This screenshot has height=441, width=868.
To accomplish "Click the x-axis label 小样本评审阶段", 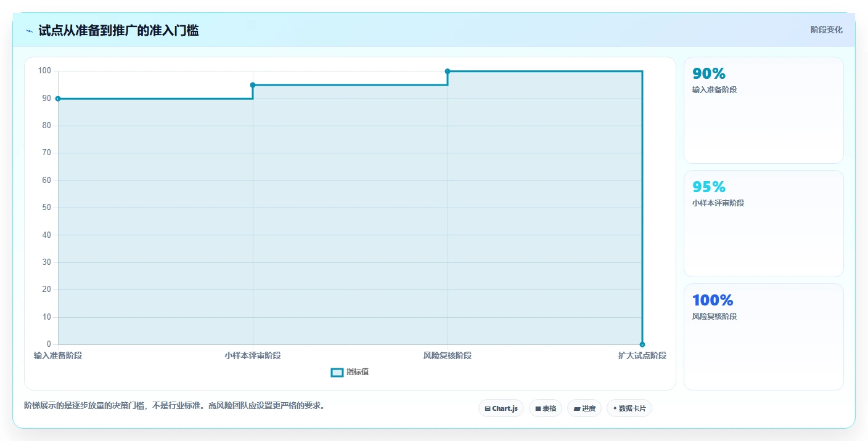I will [253, 356].
